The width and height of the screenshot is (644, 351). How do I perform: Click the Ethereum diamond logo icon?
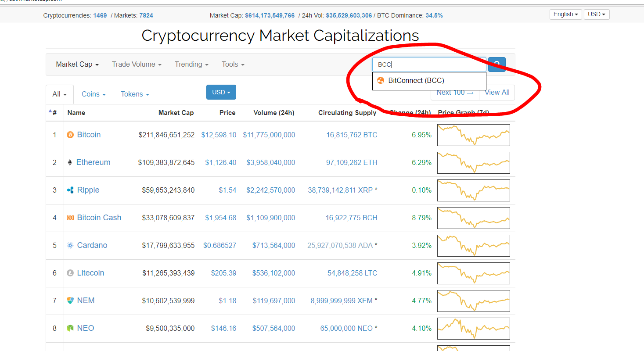pyautogui.click(x=70, y=162)
